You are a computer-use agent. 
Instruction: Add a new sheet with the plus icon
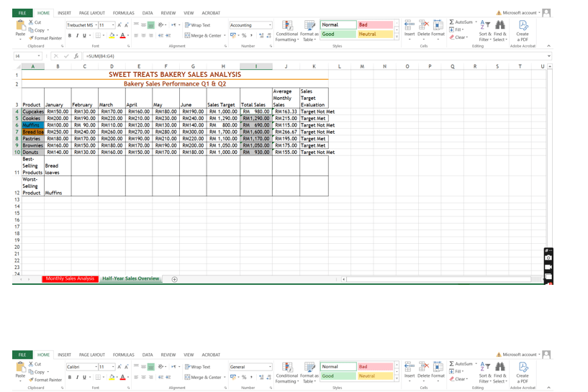[174, 279]
